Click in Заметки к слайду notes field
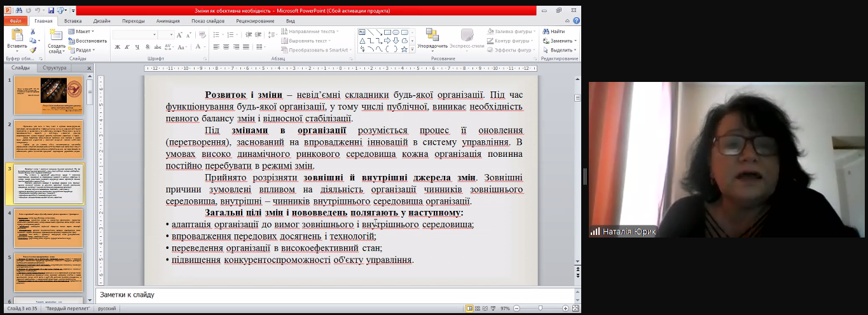Screen dimensions: 868x315 tap(333, 295)
